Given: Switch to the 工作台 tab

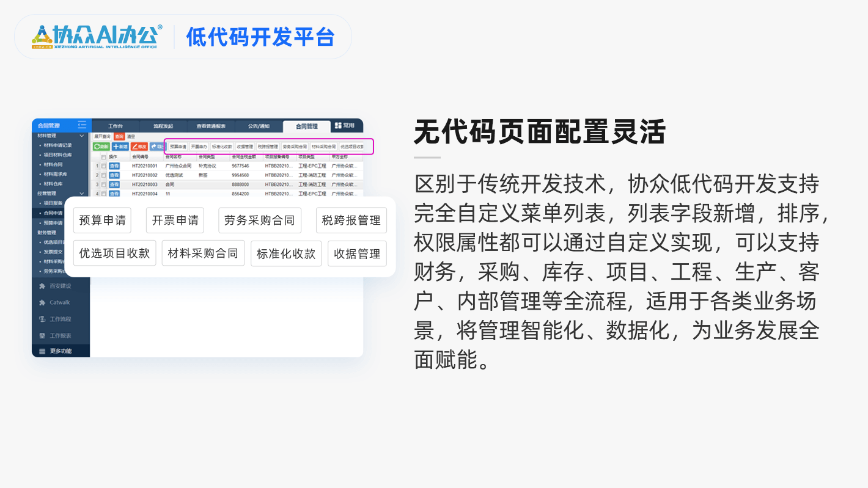Looking at the screenshot, I should [116, 126].
